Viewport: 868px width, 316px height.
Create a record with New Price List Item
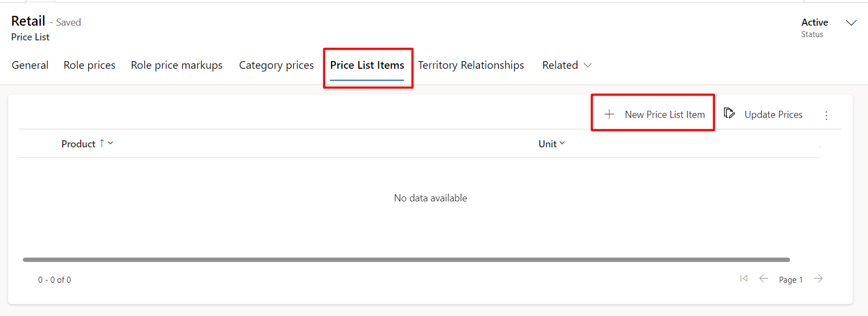click(665, 114)
